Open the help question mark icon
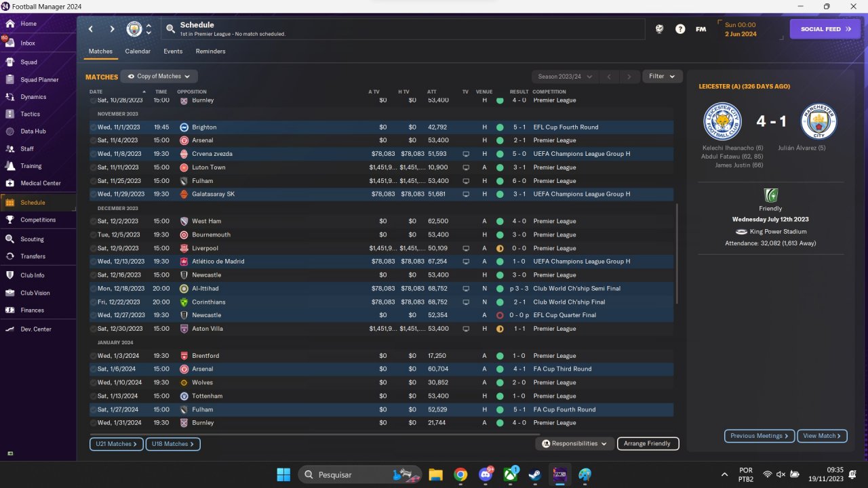The height and width of the screenshot is (488, 868). click(680, 29)
